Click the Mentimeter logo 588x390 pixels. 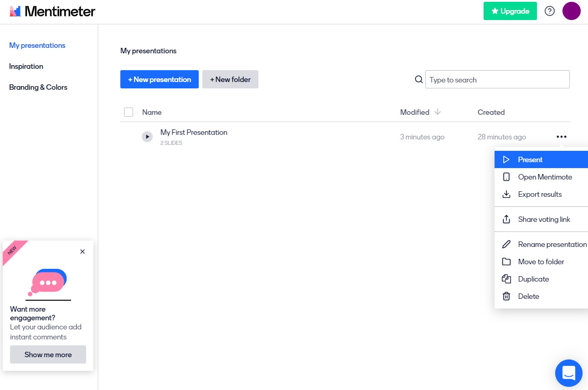click(x=52, y=11)
